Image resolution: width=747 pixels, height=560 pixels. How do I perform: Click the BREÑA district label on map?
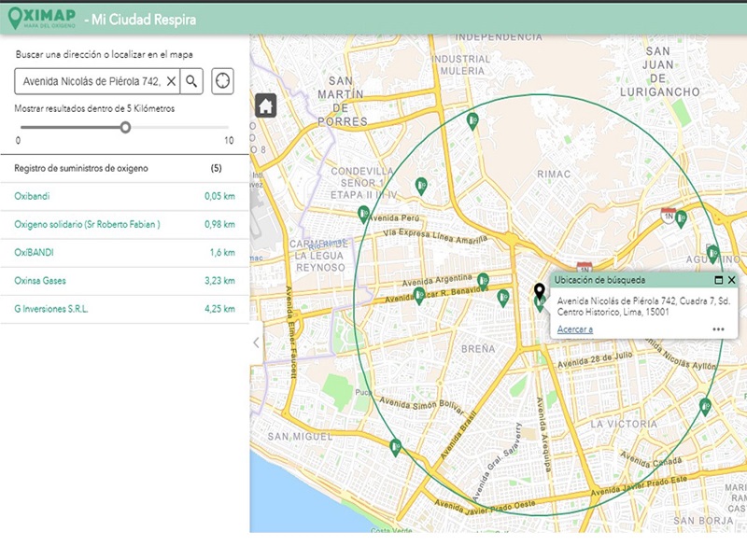coord(478,349)
